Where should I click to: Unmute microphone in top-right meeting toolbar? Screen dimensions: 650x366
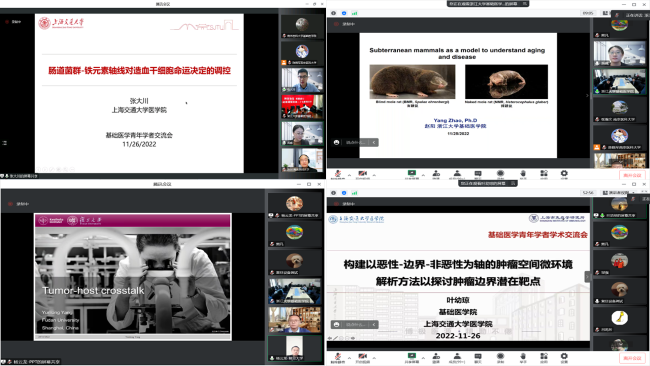click(x=338, y=174)
